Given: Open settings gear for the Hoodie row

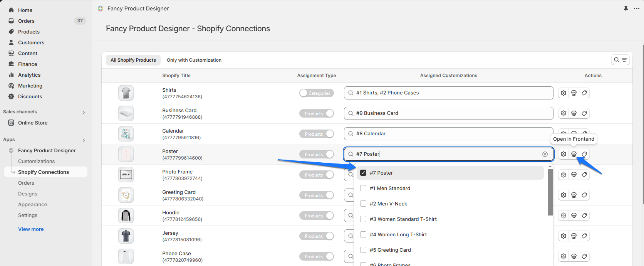Looking at the screenshot, I should tap(563, 215).
